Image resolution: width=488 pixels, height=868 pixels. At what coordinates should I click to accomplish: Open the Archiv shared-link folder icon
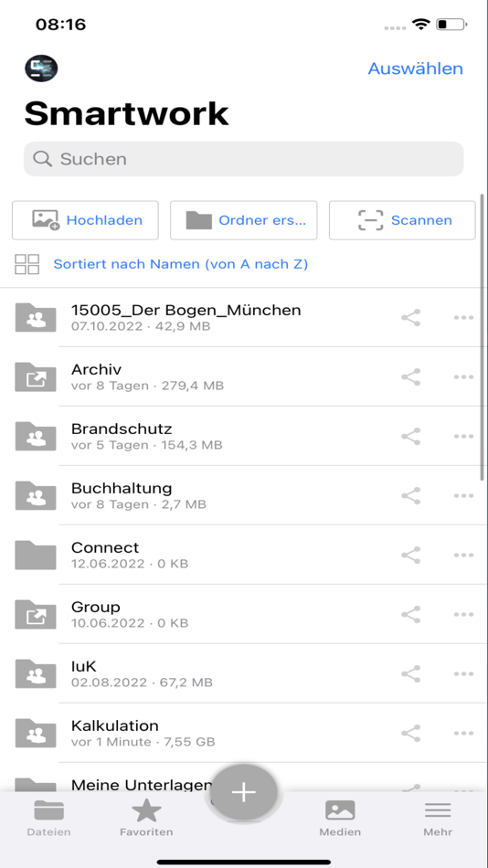pos(36,376)
